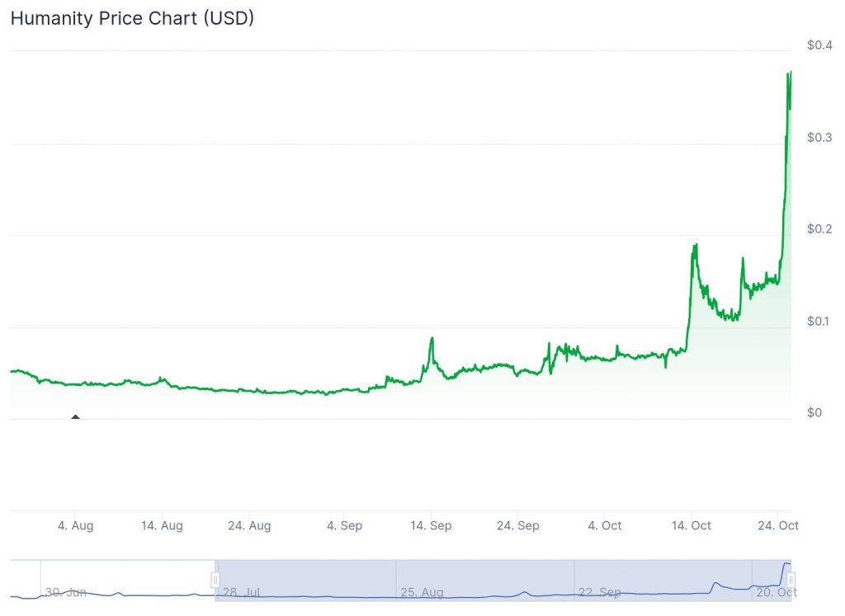Select the 14. Oct x-axis date label

pos(691,525)
